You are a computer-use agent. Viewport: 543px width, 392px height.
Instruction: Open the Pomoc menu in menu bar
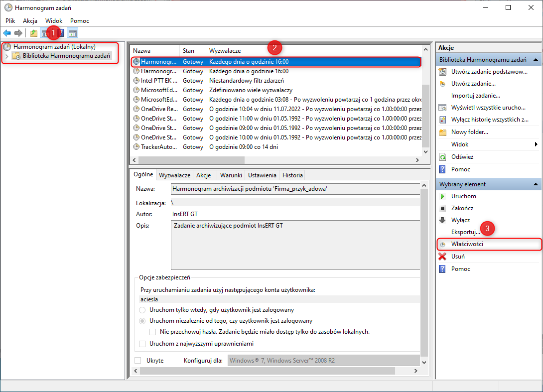point(80,21)
